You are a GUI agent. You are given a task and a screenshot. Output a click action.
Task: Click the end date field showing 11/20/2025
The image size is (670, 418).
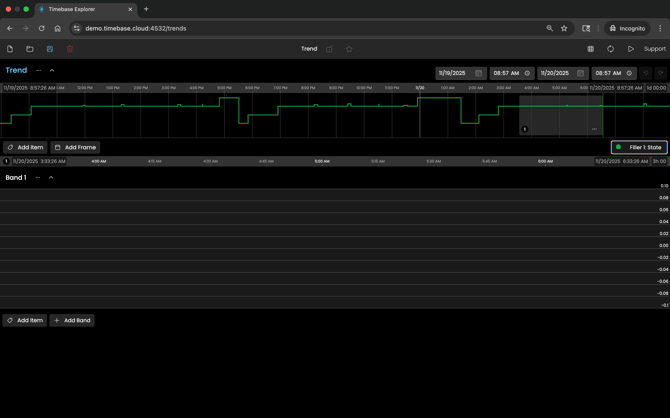coord(555,73)
